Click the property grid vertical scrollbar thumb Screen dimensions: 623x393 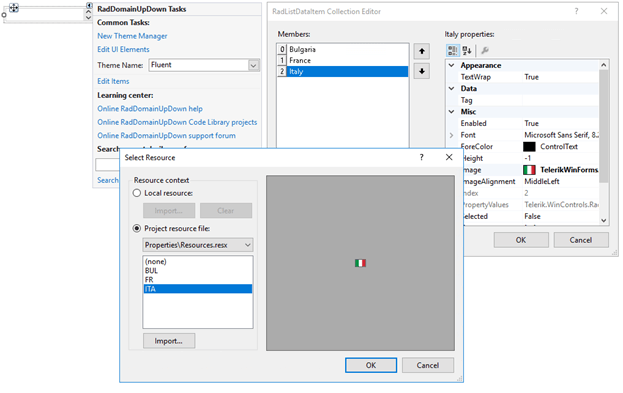click(x=604, y=126)
